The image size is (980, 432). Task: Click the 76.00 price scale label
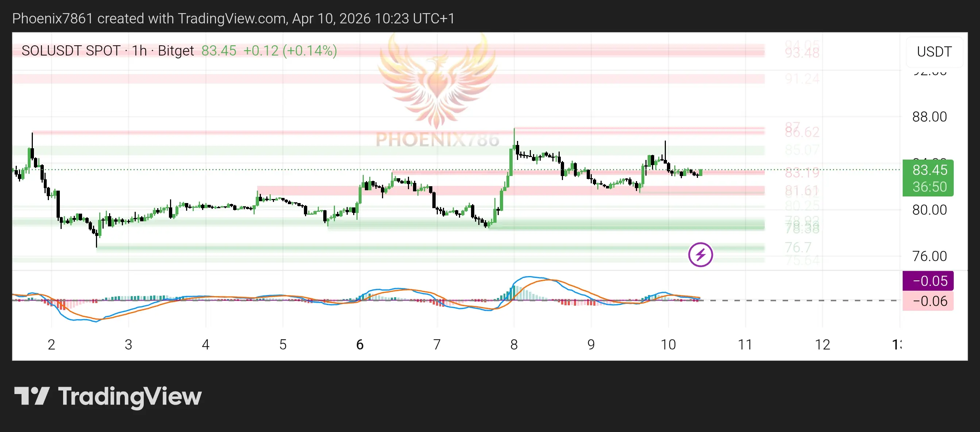coord(929,256)
